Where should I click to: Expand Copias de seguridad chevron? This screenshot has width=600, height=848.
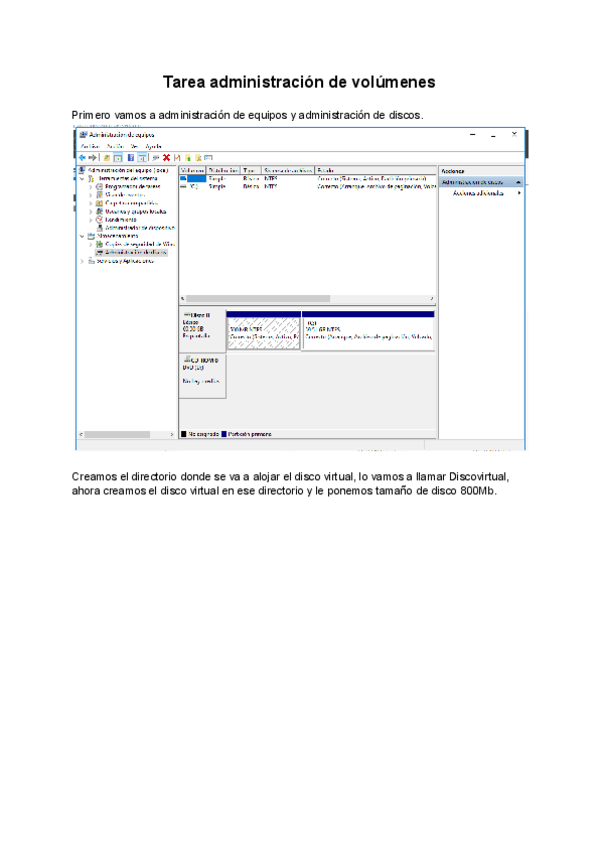click(x=90, y=244)
